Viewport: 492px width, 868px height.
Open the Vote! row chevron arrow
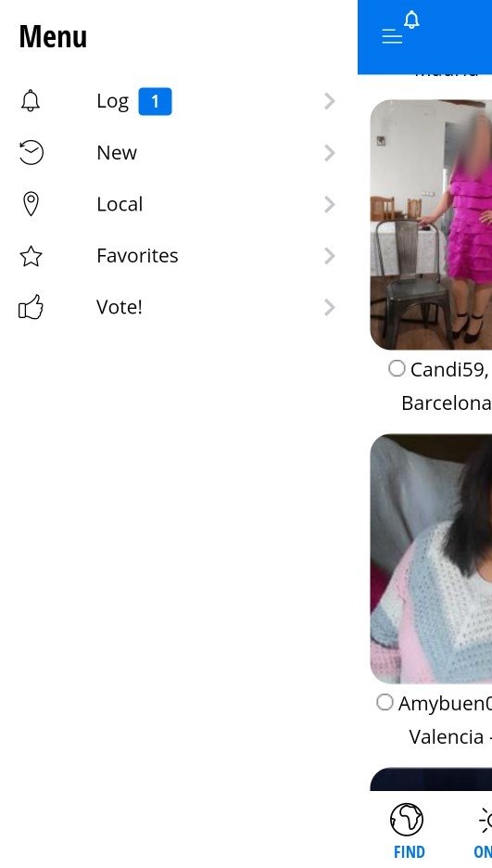pyautogui.click(x=330, y=307)
